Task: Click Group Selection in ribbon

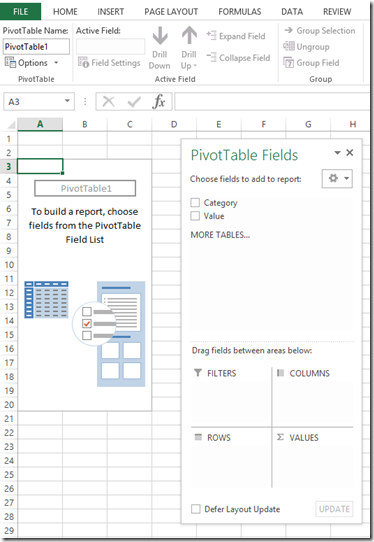Action: tap(319, 30)
